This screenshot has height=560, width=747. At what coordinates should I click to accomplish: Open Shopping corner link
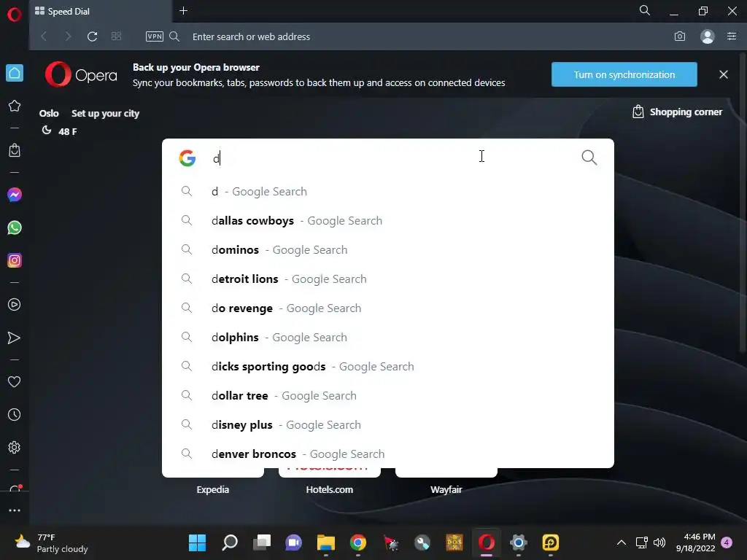(x=677, y=112)
